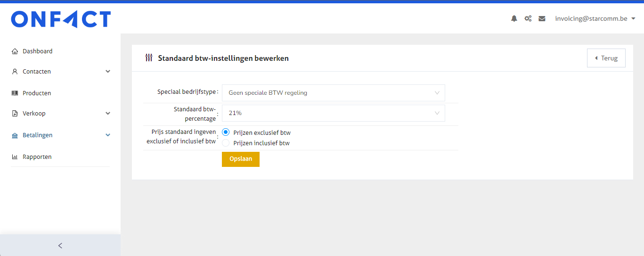Click the envelope mail icon
Image resolution: width=644 pixels, height=256 pixels.
coord(542,19)
